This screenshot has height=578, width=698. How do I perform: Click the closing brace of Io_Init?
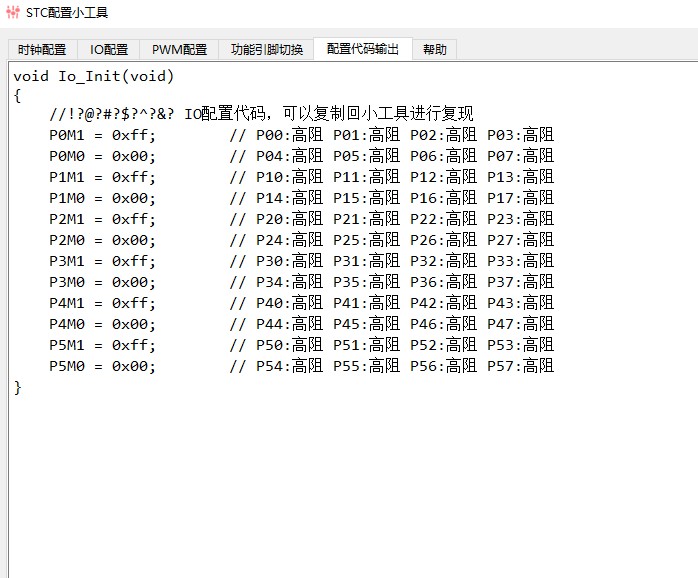(x=17, y=387)
